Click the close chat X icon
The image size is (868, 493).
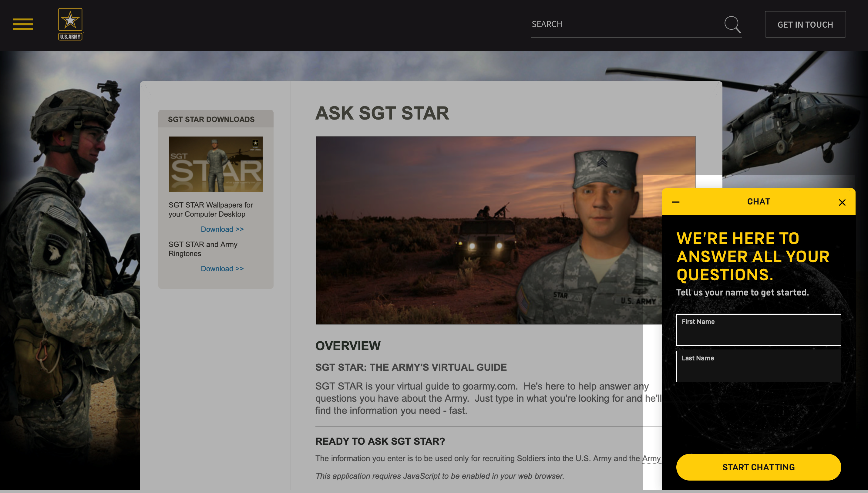coord(842,202)
